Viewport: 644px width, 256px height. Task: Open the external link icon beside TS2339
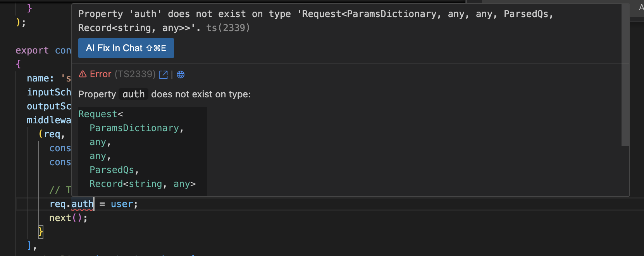click(x=164, y=74)
